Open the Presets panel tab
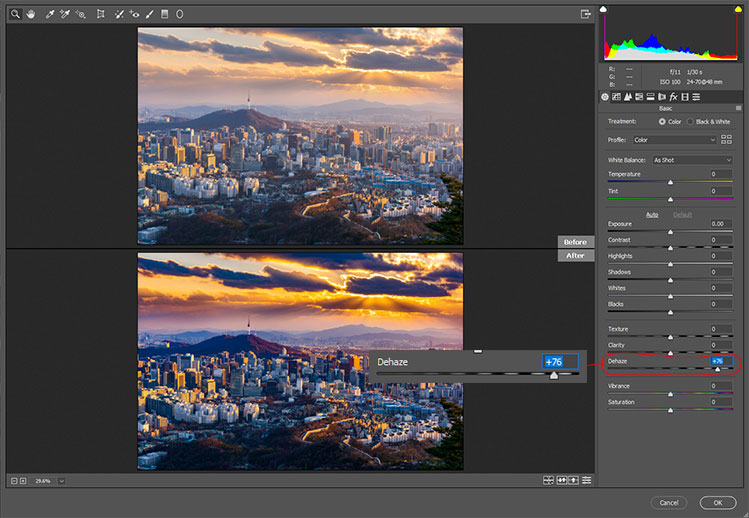749x518 pixels. point(696,97)
